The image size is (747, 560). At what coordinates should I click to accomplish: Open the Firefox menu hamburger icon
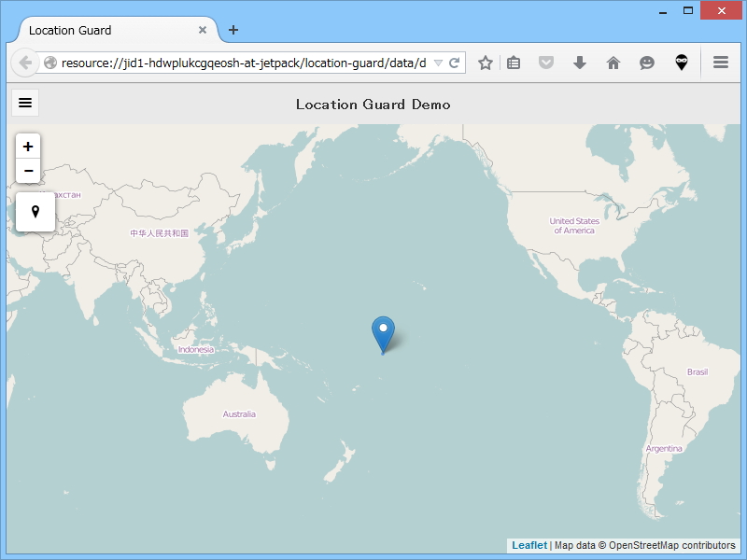click(720, 63)
